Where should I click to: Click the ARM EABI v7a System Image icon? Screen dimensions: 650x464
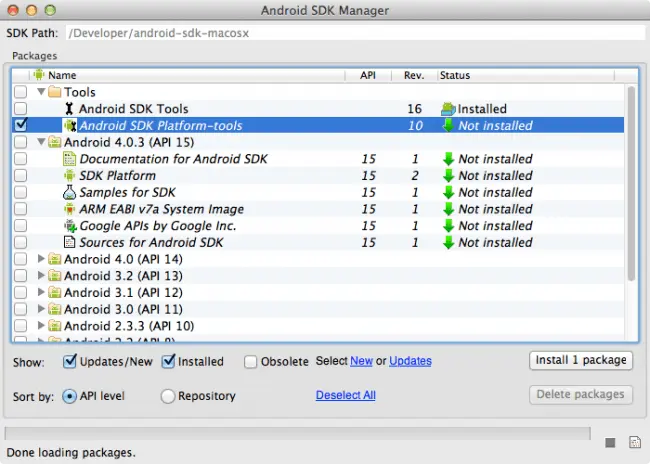[x=69, y=209]
